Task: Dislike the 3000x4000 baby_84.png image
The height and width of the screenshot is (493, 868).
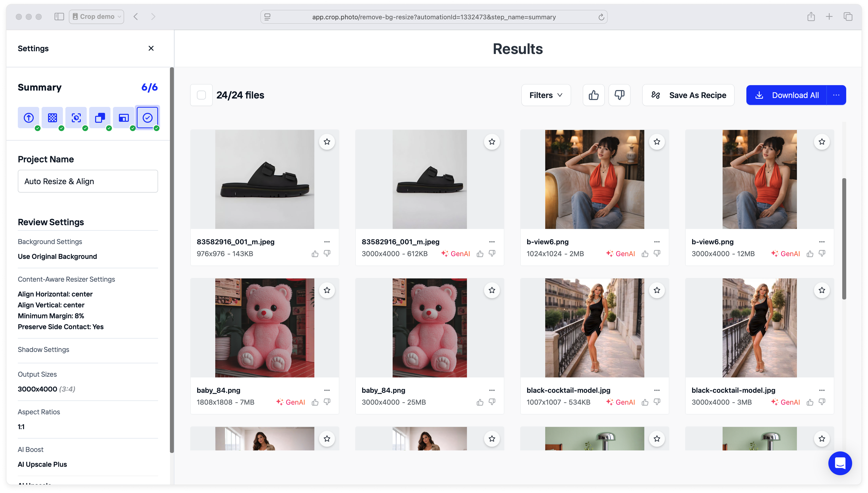Action: click(492, 402)
